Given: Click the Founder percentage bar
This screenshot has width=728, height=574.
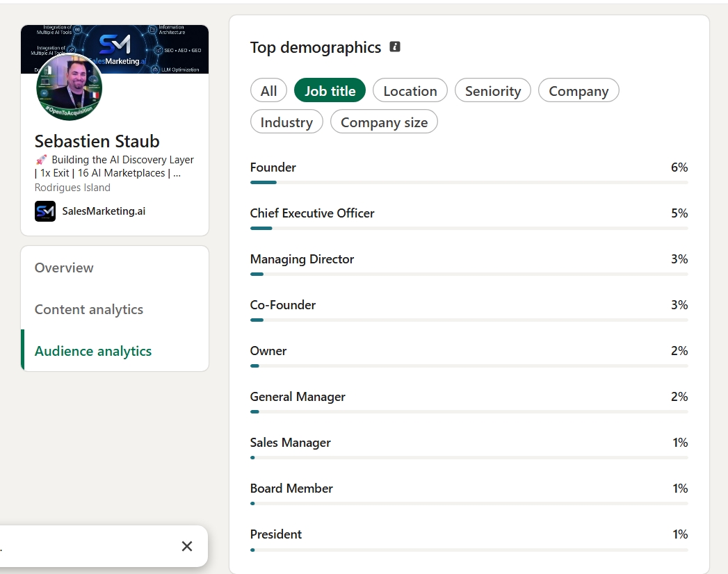Looking at the screenshot, I should (x=469, y=182).
